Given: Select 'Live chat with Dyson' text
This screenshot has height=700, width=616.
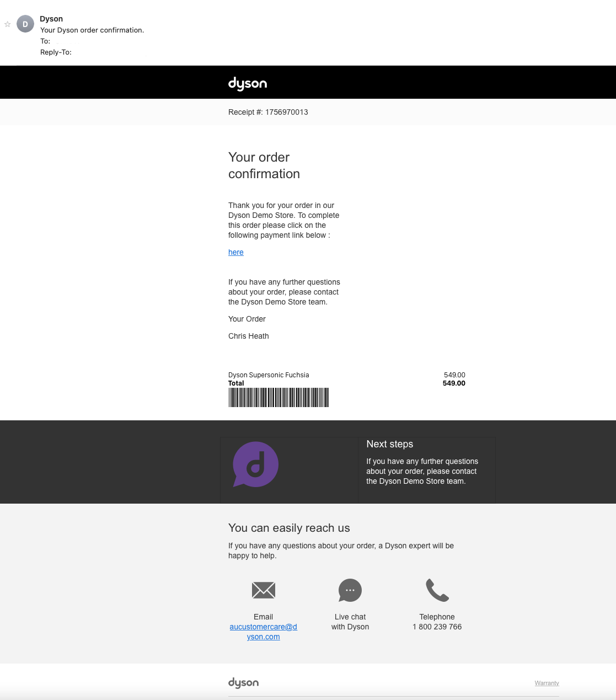Looking at the screenshot, I should (x=350, y=622).
